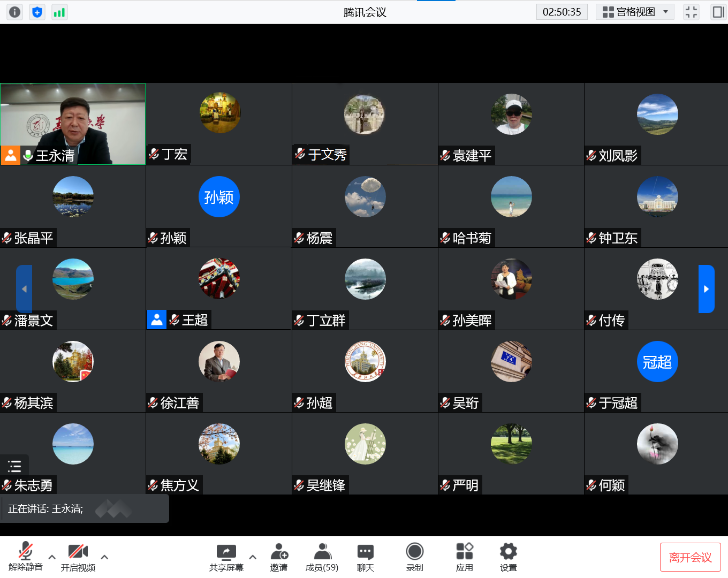Open the chat panel
728x578 pixels.
tap(366, 557)
